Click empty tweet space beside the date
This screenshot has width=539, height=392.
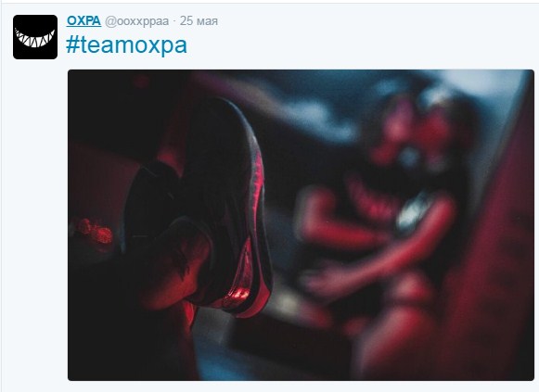[x=344, y=21]
